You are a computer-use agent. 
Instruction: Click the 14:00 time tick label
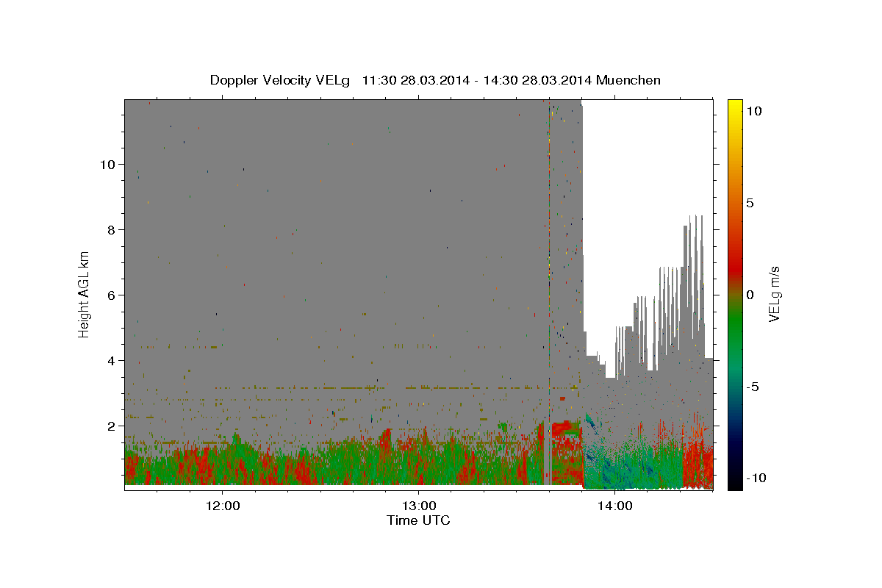(614, 506)
